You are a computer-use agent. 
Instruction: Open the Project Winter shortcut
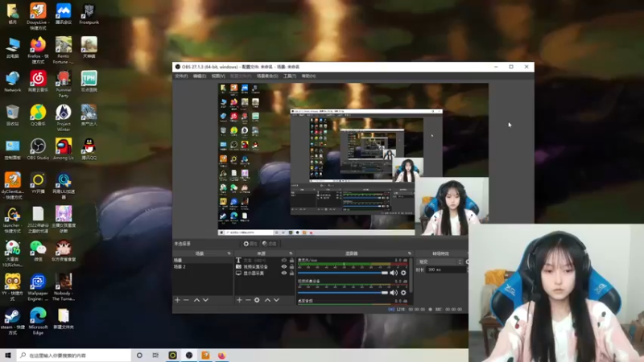[x=64, y=117]
